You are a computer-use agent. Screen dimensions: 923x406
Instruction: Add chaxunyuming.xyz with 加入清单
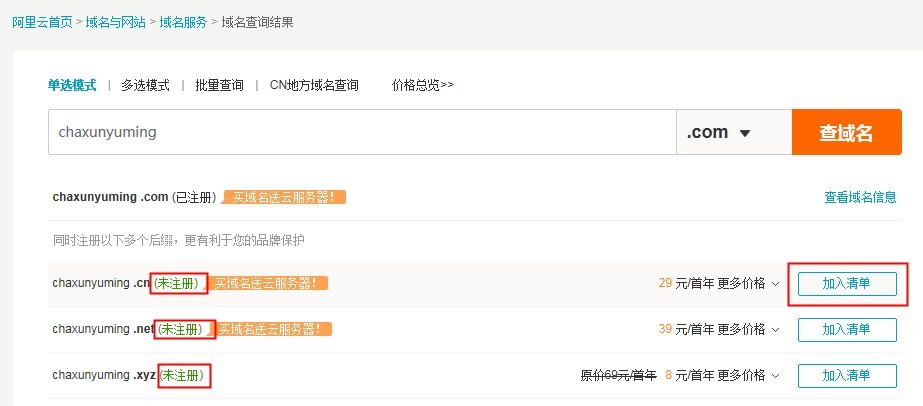(846, 375)
